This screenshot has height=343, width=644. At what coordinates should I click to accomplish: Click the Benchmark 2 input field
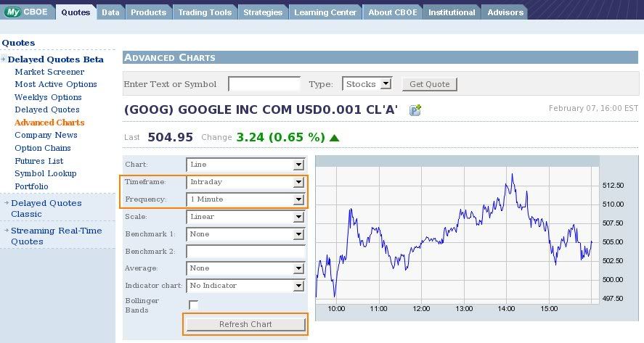(245, 252)
